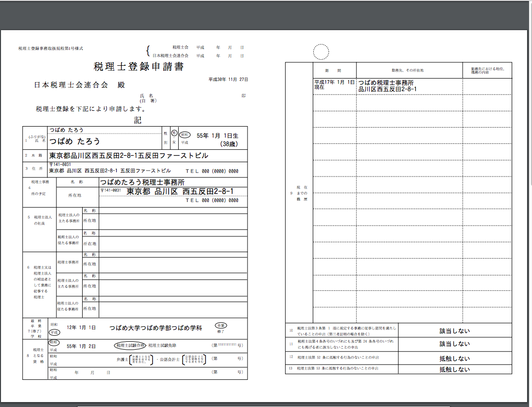Viewport: 532px width, 407px height.
Task: Click the 期間 column header
Action: (x=333, y=71)
